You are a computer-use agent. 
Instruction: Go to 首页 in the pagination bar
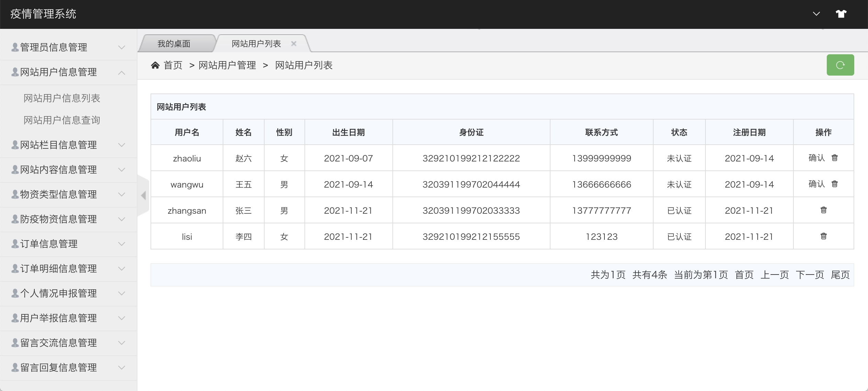coord(744,275)
